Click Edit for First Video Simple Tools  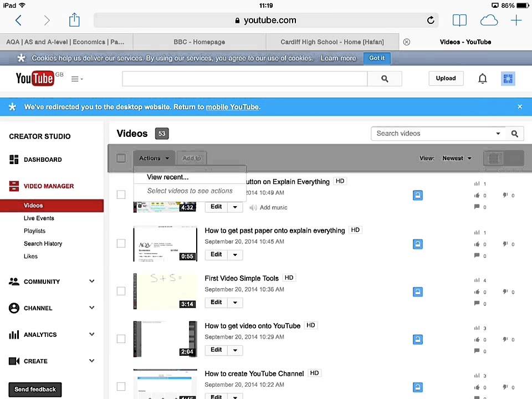tap(216, 303)
